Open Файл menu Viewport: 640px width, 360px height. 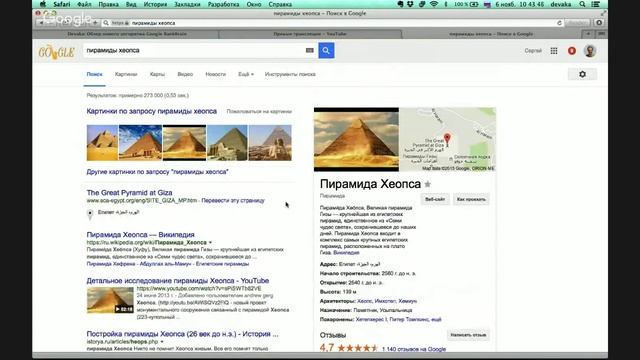tap(84, 4)
